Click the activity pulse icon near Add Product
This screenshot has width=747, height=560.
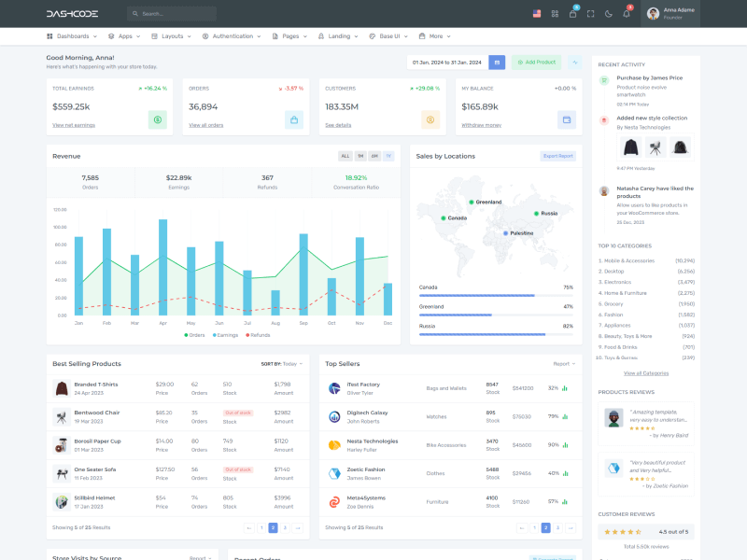pyautogui.click(x=574, y=63)
